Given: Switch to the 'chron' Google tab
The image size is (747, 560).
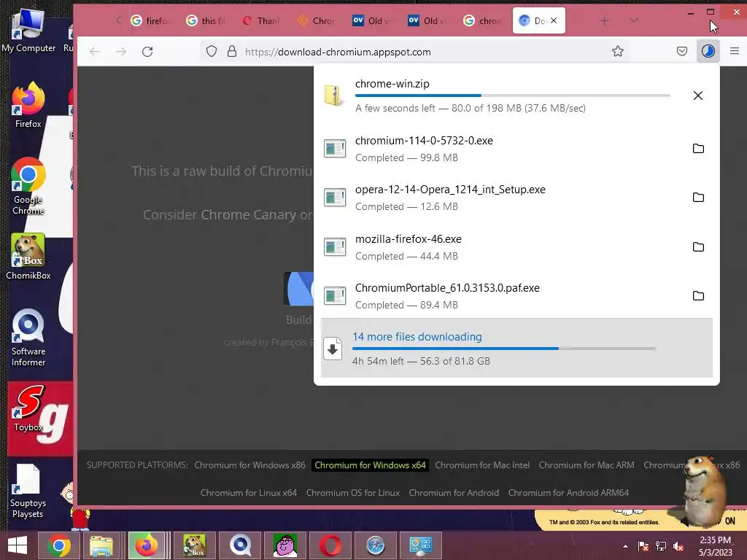Looking at the screenshot, I should click(x=484, y=21).
